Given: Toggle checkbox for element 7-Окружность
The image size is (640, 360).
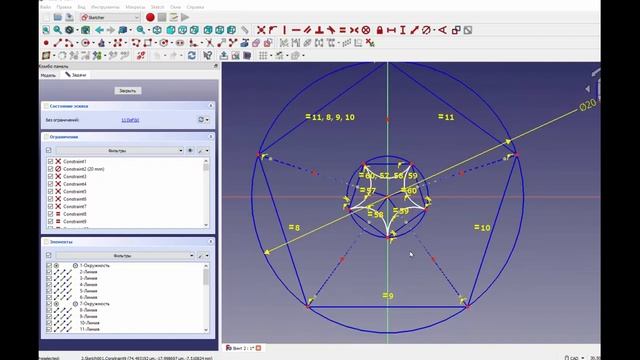Looking at the screenshot, I should (x=49, y=304).
